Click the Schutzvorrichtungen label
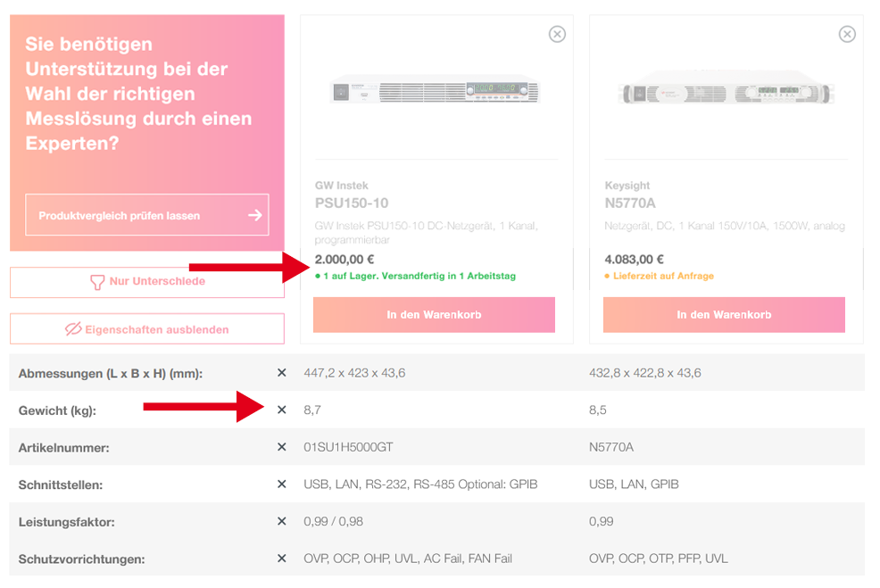The width and height of the screenshot is (880, 588). pyautogui.click(x=81, y=559)
